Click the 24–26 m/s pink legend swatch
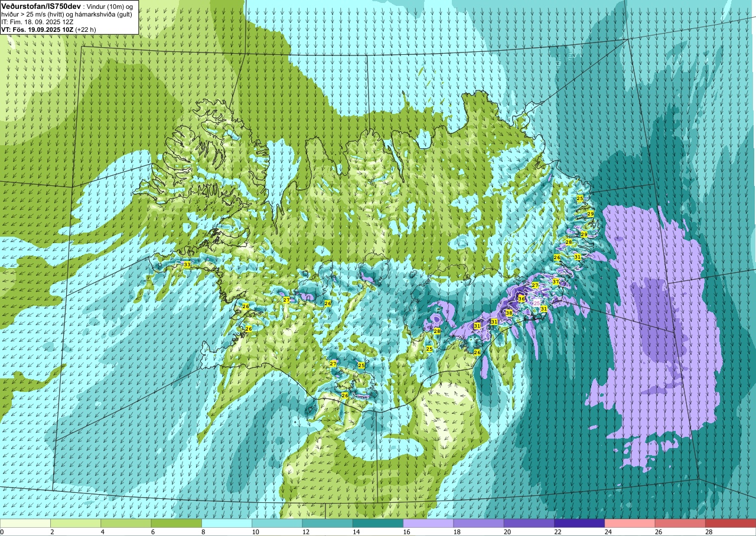Viewport: 756px width, 536px height. tap(630, 523)
